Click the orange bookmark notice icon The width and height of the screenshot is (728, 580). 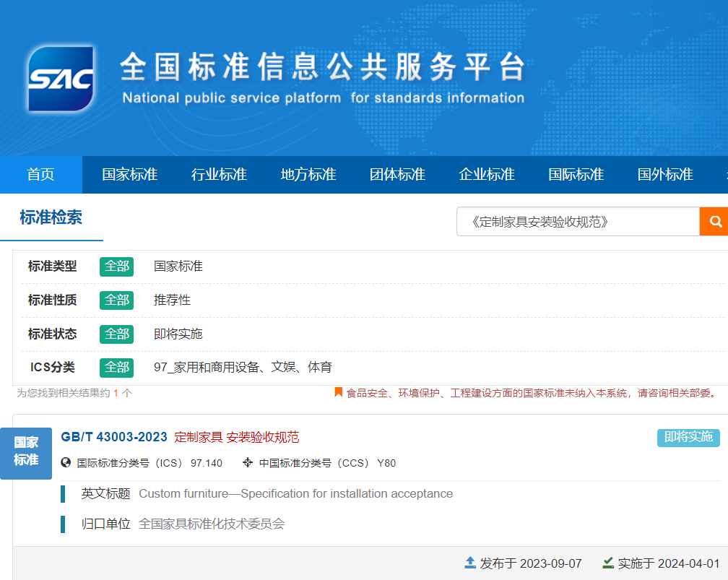pyautogui.click(x=338, y=393)
